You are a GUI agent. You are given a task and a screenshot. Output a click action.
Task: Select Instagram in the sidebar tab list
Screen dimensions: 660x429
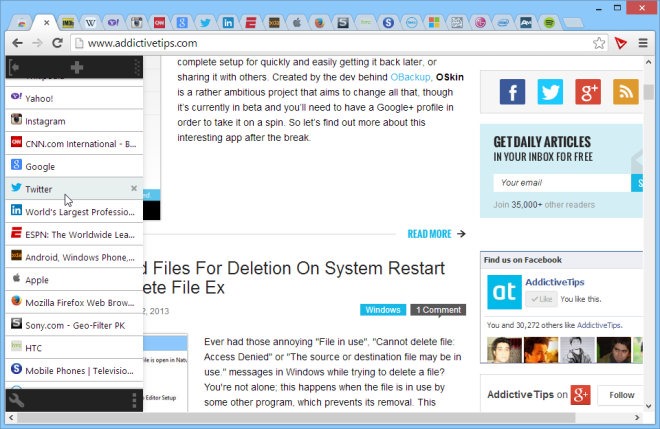[x=74, y=121]
